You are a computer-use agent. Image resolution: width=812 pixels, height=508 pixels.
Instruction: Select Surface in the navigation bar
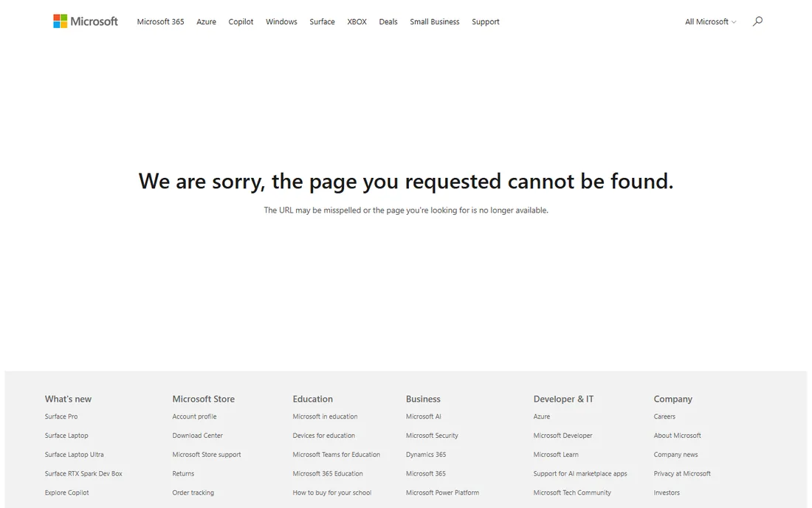point(322,21)
